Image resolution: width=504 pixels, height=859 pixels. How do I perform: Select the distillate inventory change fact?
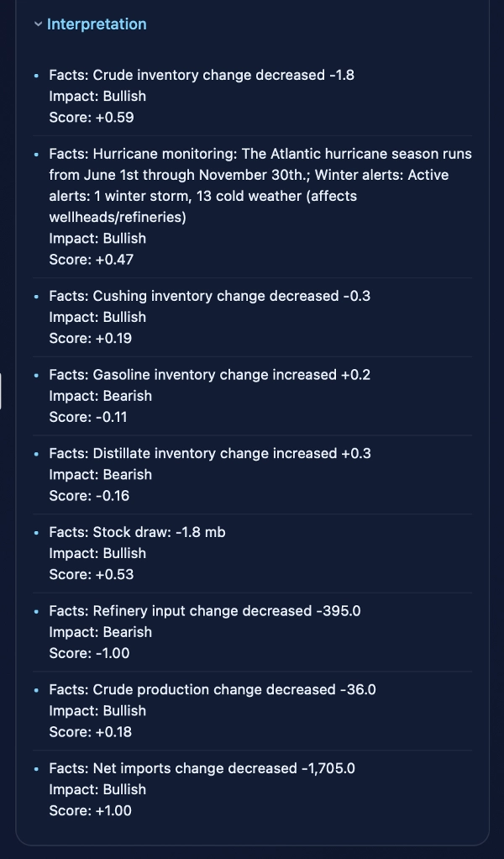click(x=210, y=453)
